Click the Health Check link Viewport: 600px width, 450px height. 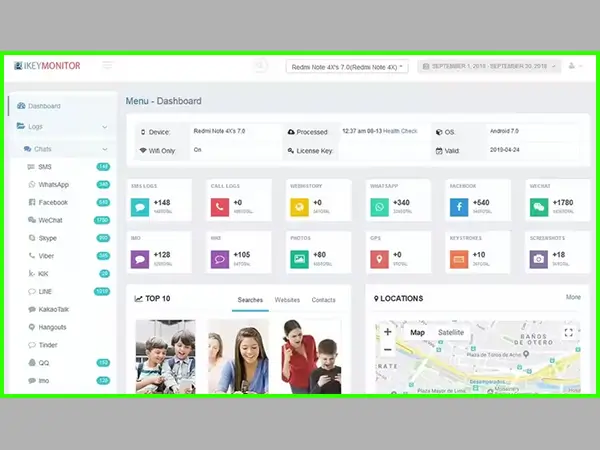400,131
